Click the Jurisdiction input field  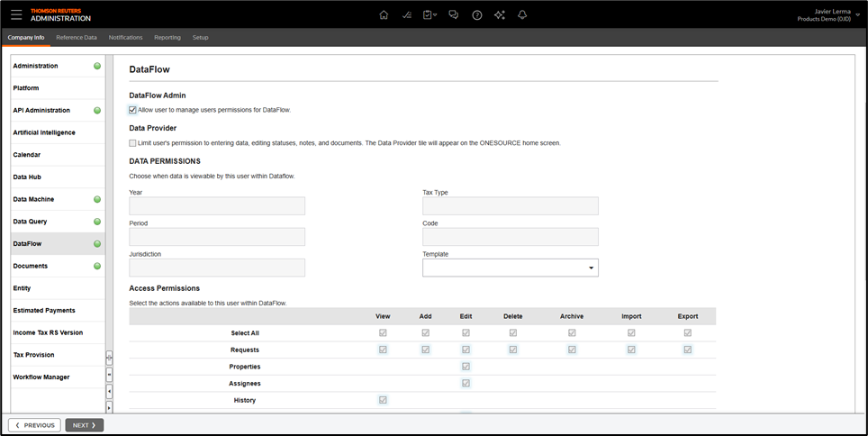pyautogui.click(x=217, y=268)
